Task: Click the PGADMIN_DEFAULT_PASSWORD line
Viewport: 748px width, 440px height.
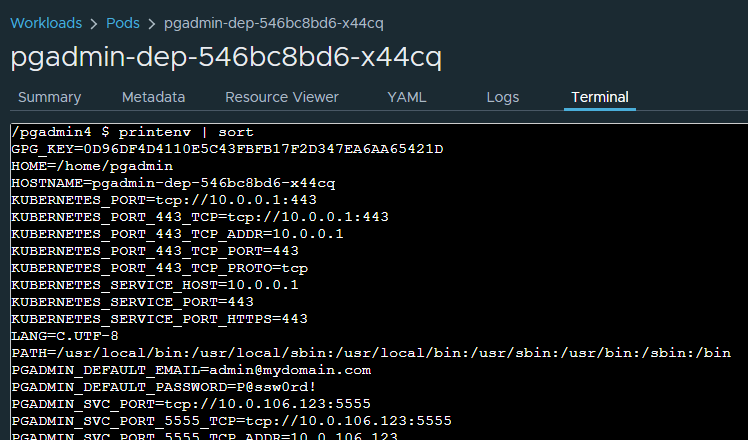Action: (x=164, y=387)
